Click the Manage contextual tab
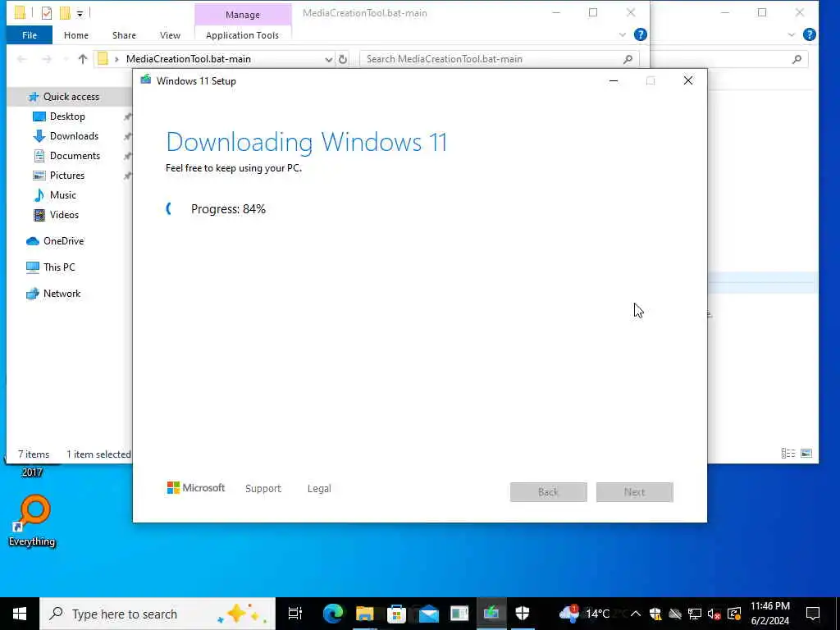840x630 pixels. click(243, 15)
